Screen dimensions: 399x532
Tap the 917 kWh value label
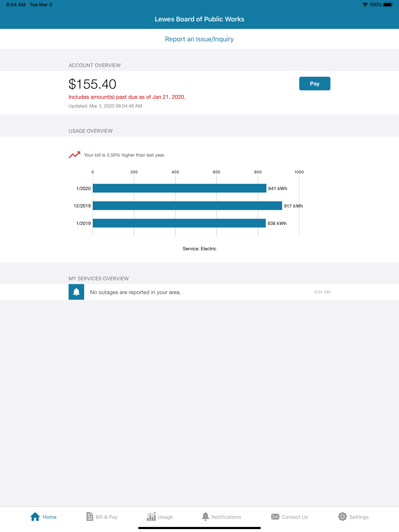[x=293, y=206]
